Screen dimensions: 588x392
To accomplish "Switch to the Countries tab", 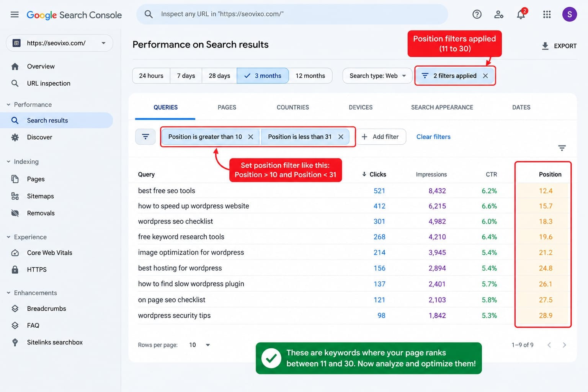I will (292, 108).
